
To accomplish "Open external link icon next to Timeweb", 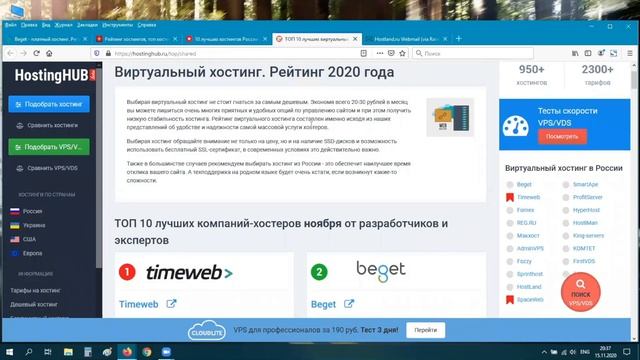I will (171, 304).
